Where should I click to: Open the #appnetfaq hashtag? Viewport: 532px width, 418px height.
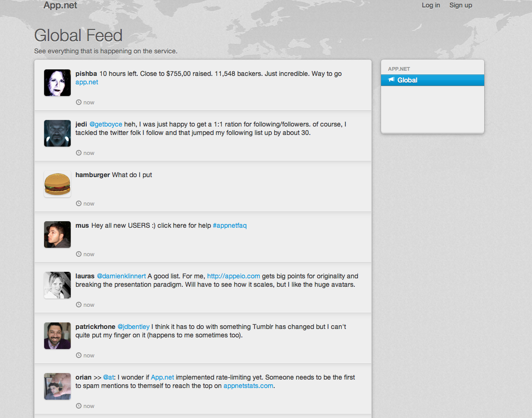[230, 225]
